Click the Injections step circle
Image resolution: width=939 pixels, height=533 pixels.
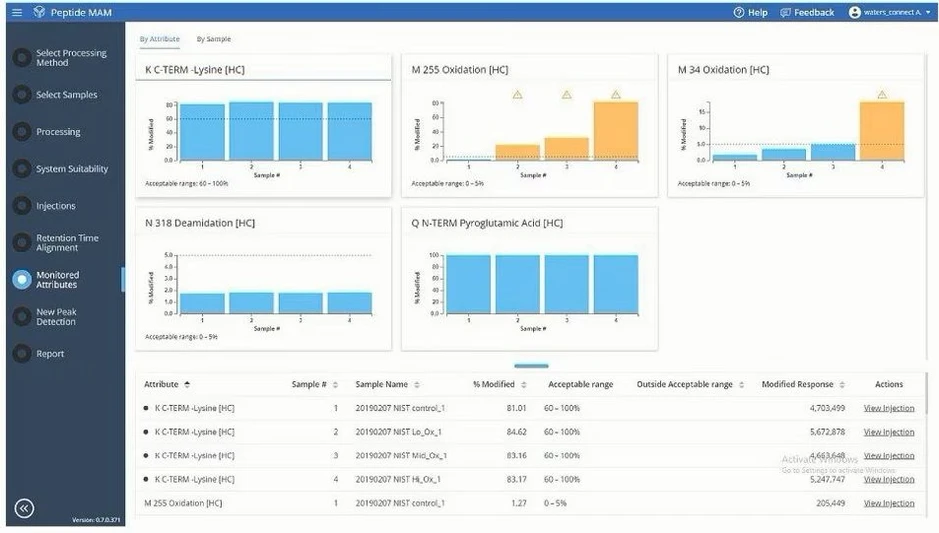(22, 205)
